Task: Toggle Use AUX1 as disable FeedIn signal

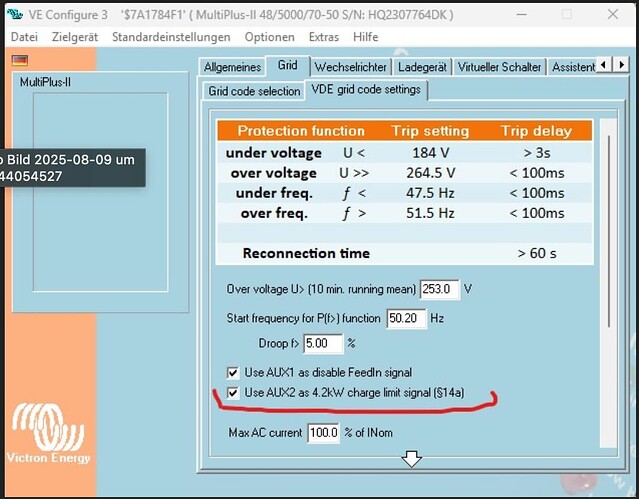Action: coord(233,372)
